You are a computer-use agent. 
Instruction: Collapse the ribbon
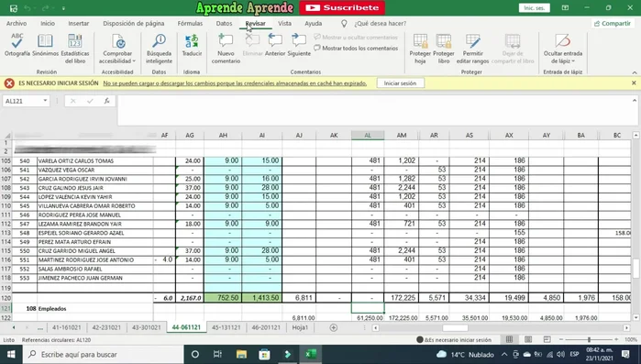(x=634, y=72)
